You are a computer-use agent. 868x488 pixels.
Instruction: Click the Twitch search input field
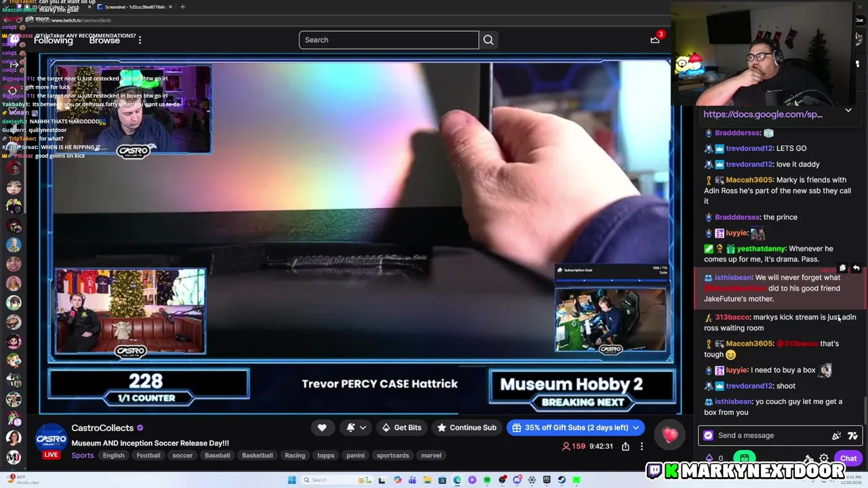[389, 40]
